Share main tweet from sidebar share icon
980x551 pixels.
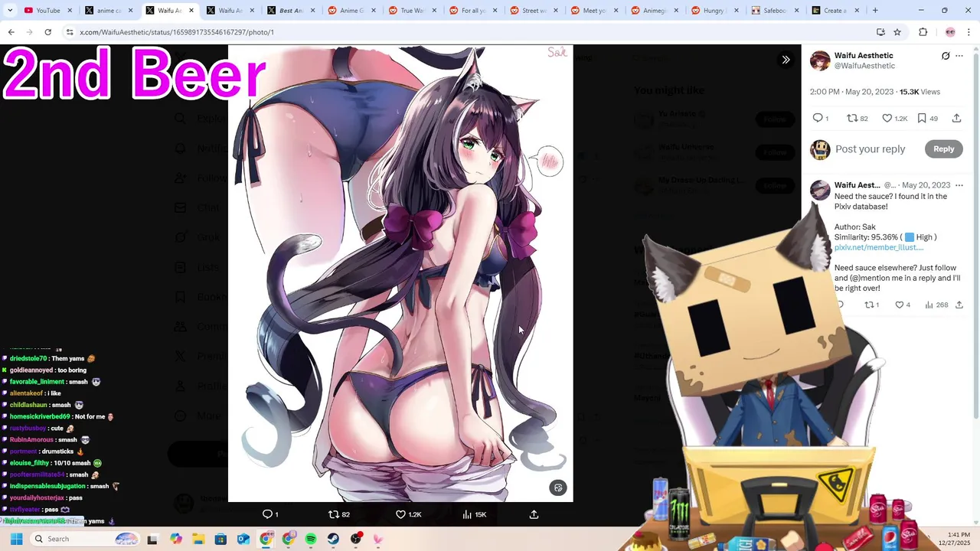click(x=956, y=118)
